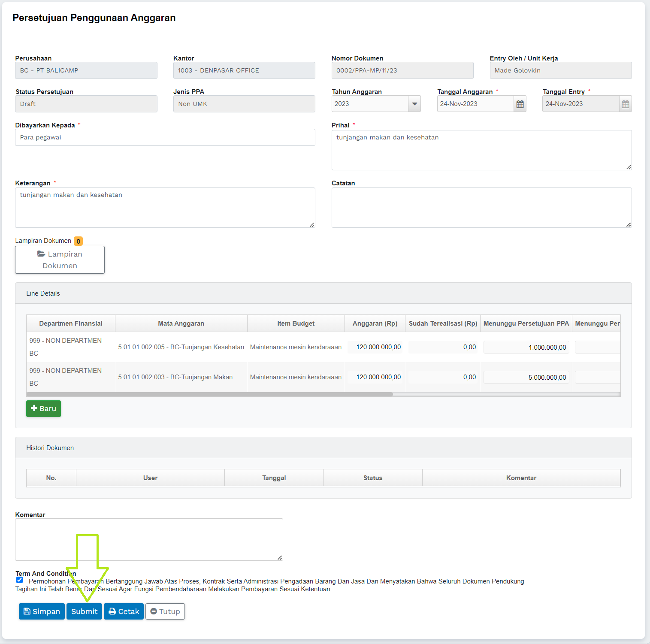Open the Tanggal Anggaran calendar picker icon
Screen dimensions: 650x644
click(520, 104)
